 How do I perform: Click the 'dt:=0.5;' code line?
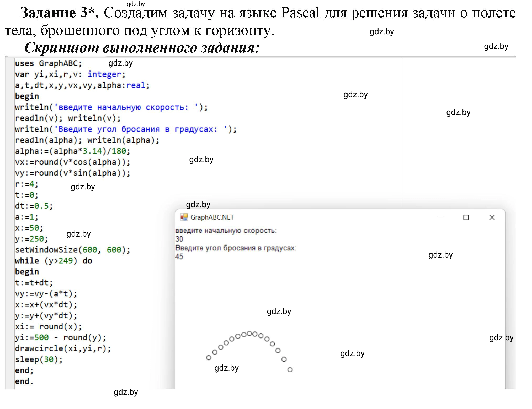pyautogui.click(x=34, y=206)
